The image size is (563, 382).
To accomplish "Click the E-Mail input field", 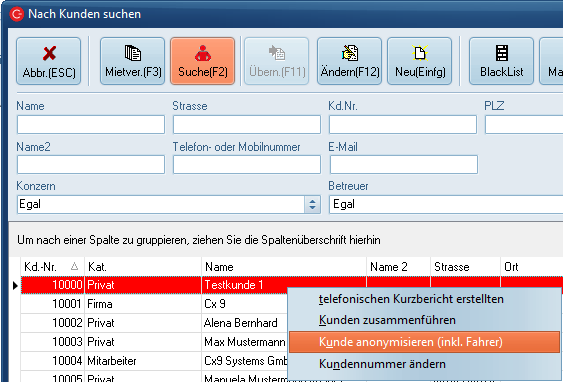I will tap(404, 165).
